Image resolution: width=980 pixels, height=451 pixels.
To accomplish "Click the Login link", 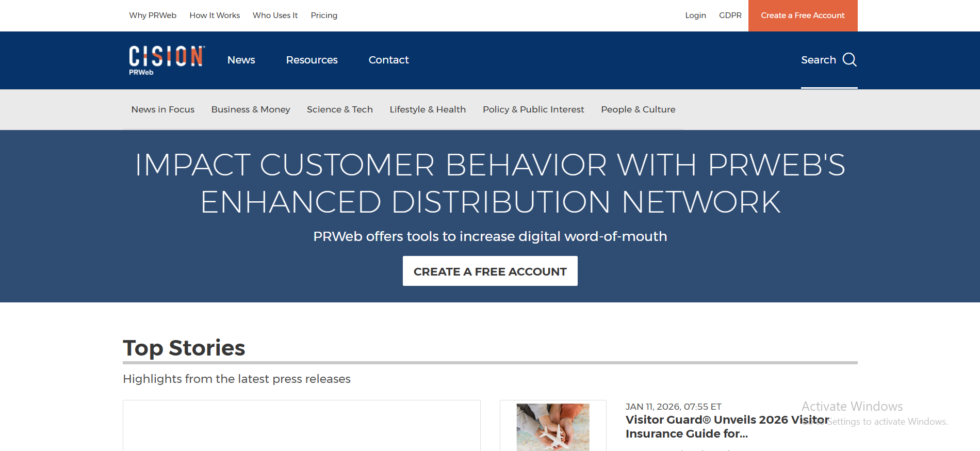I will coord(695,15).
